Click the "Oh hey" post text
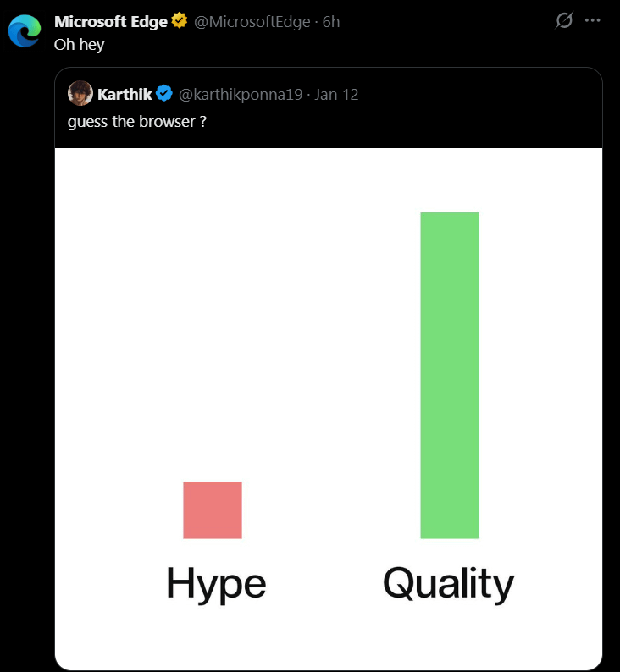620x672 pixels. 79,45
